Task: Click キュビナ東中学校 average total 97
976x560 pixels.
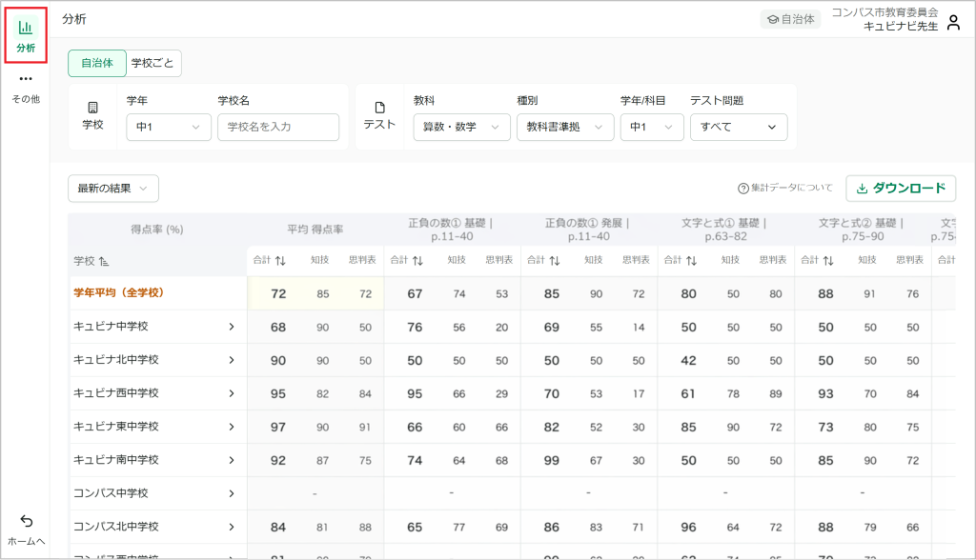Action: [278, 428]
